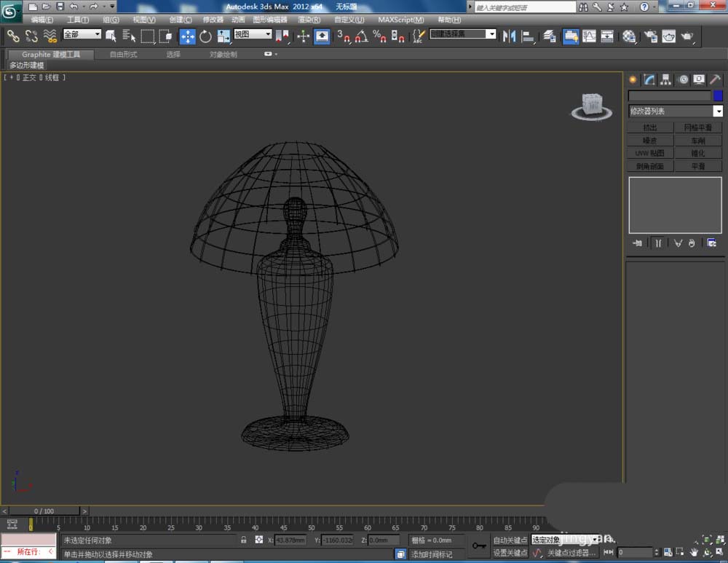
Task: Open the 视图 reference coordinate dropdown
Action: point(253,34)
